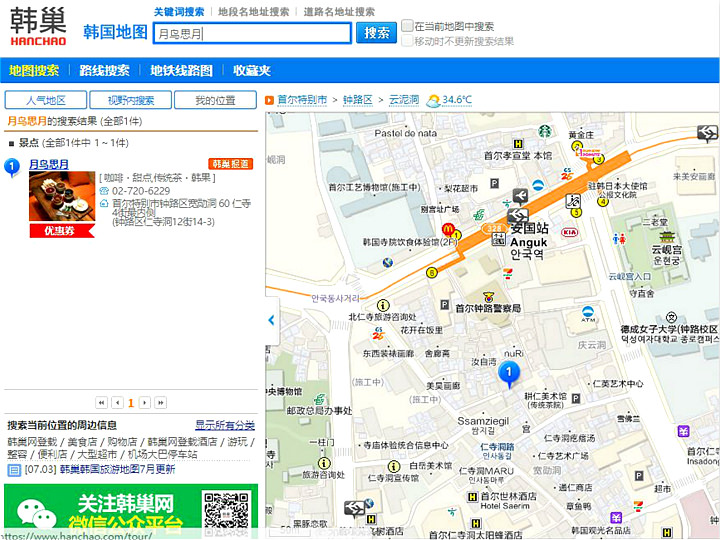Viewport: 720px width, 540px height.
Task: Go to next results page arrow
Action: tap(145, 403)
